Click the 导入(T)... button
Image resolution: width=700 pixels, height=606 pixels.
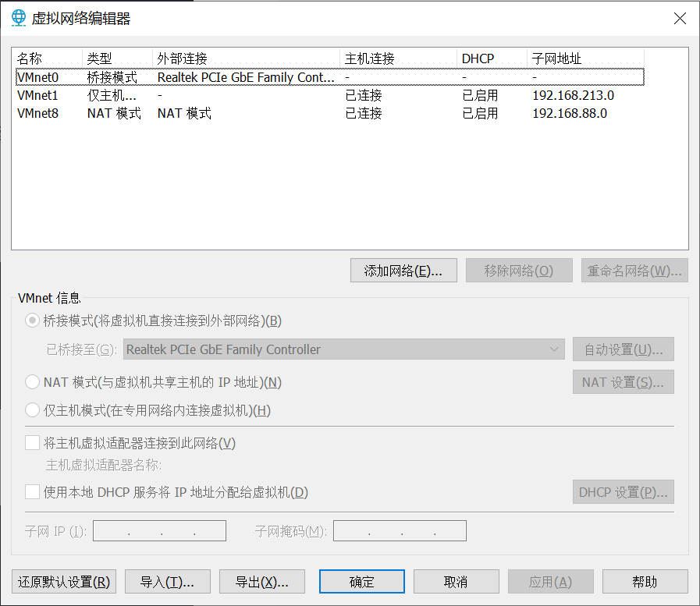[168, 582]
